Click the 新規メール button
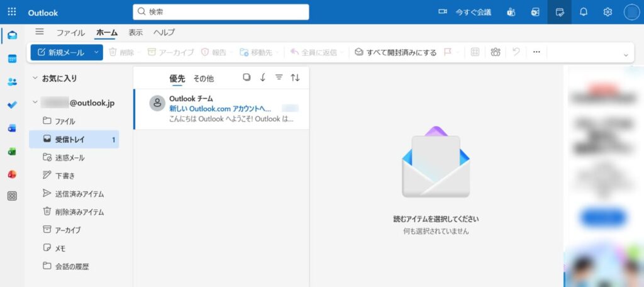Viewport: 644px width, 287px height. point(61,52)
